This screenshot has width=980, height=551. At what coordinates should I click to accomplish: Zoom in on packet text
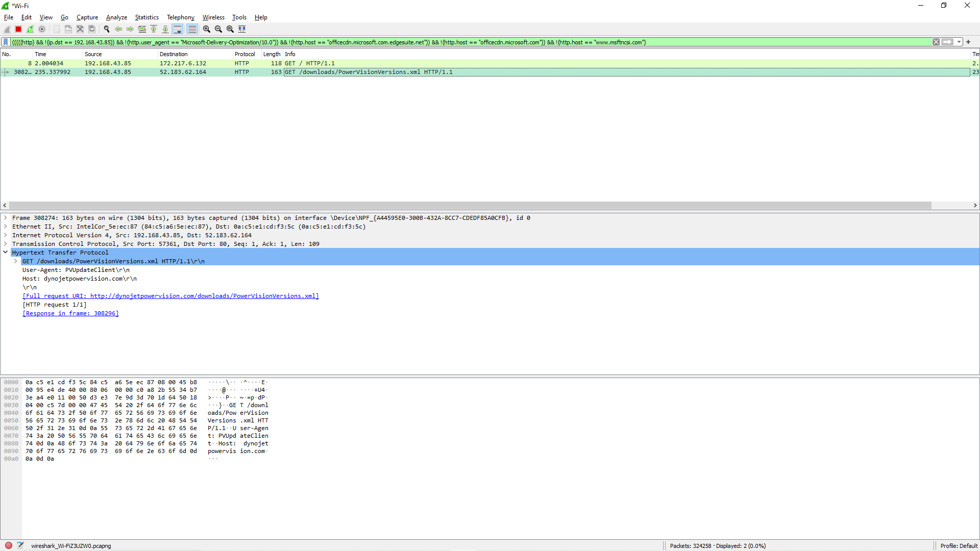(x=207, y=29)
